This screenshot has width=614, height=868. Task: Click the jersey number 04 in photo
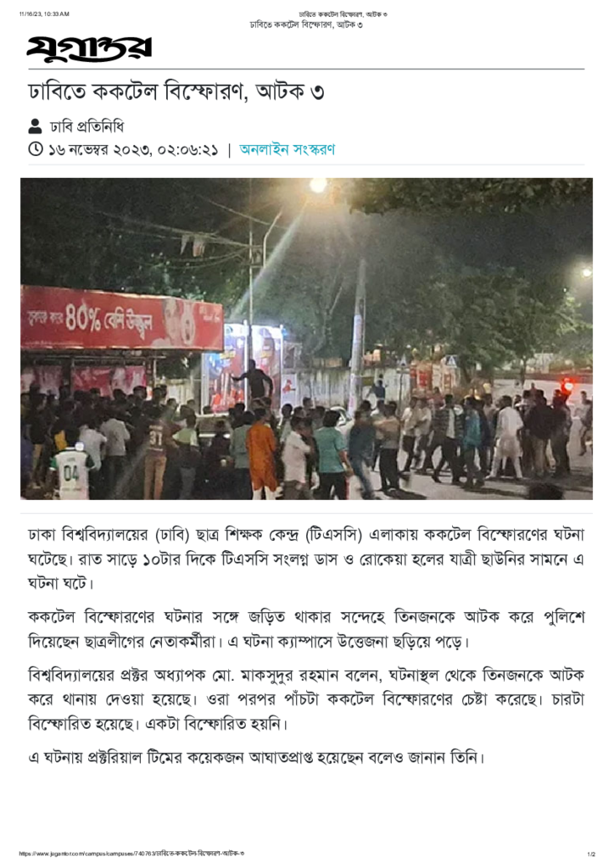pyautogui.click(x=71, y=474)
